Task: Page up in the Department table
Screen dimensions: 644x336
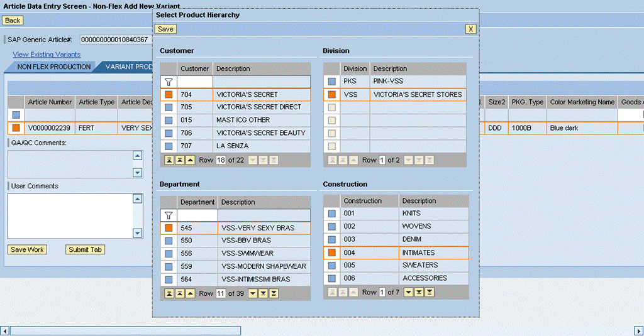Action: 180,293
